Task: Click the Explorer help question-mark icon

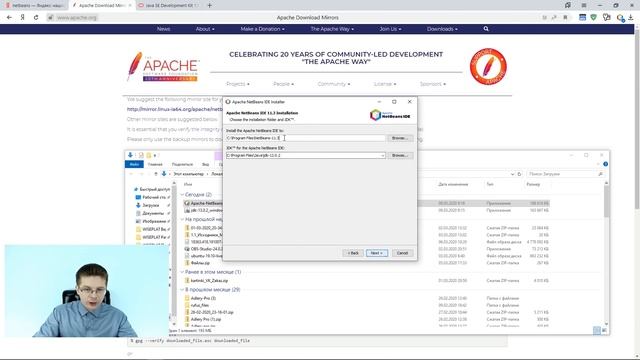Action: pos(605,164)
